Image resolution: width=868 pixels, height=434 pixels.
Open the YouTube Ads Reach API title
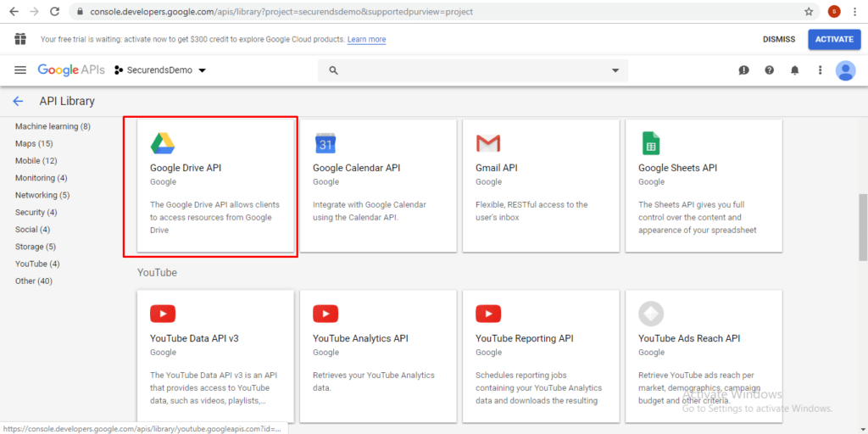point(689,338)
